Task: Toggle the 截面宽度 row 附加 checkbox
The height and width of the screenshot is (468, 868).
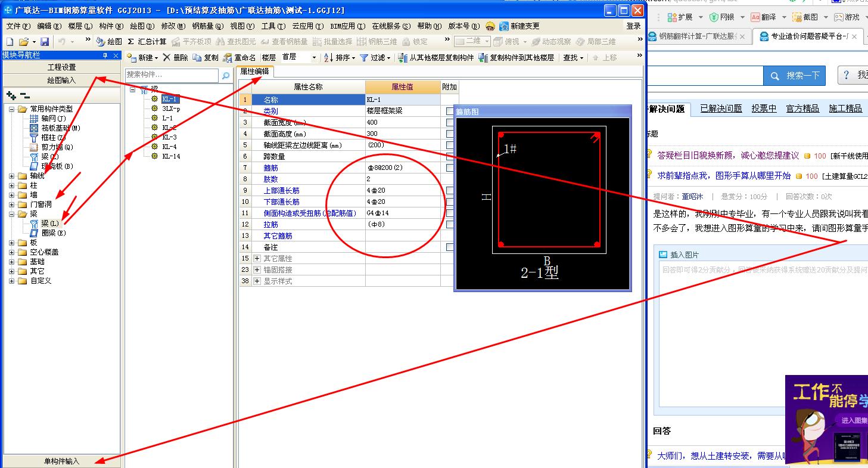Action: (450, 122)
